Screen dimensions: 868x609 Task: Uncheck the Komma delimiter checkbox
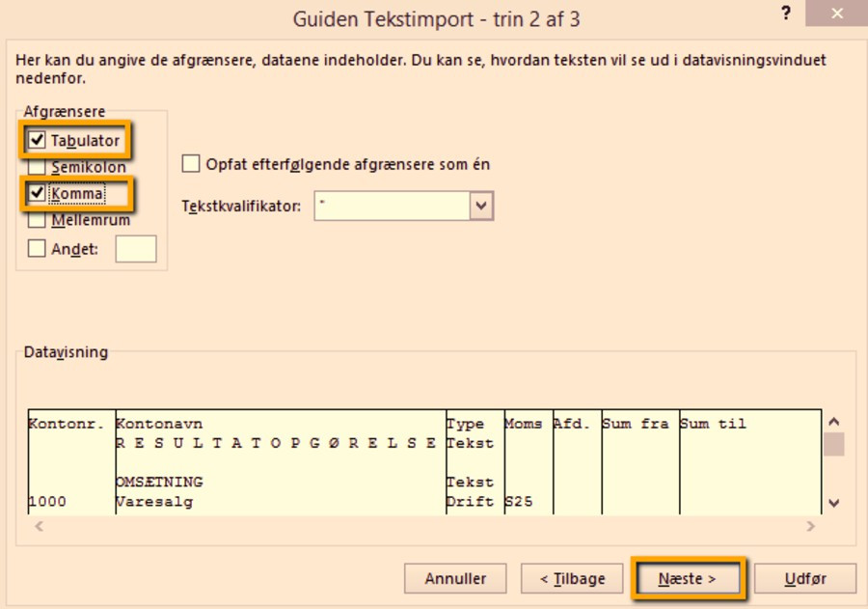(x=39, y=194)
